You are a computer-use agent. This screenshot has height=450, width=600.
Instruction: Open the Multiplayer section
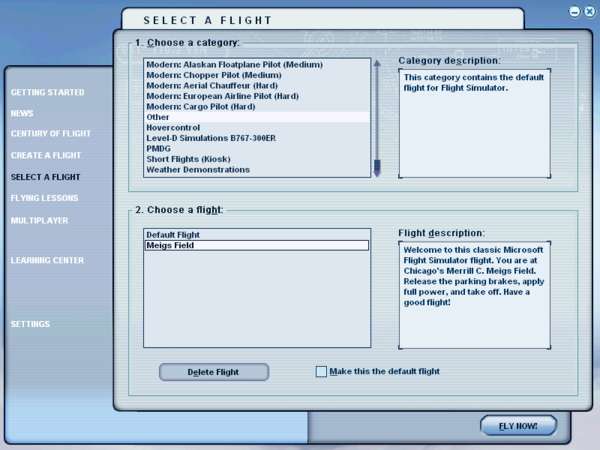39,220
